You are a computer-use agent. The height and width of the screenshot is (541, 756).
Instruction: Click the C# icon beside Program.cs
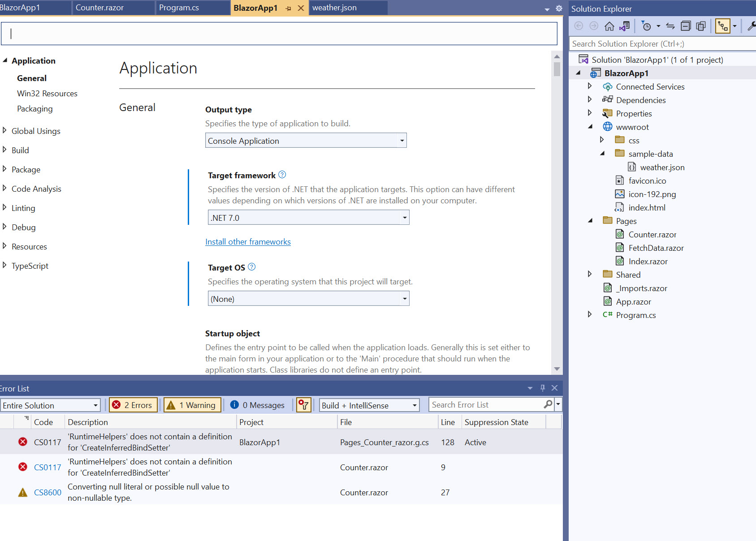(608, 315)
